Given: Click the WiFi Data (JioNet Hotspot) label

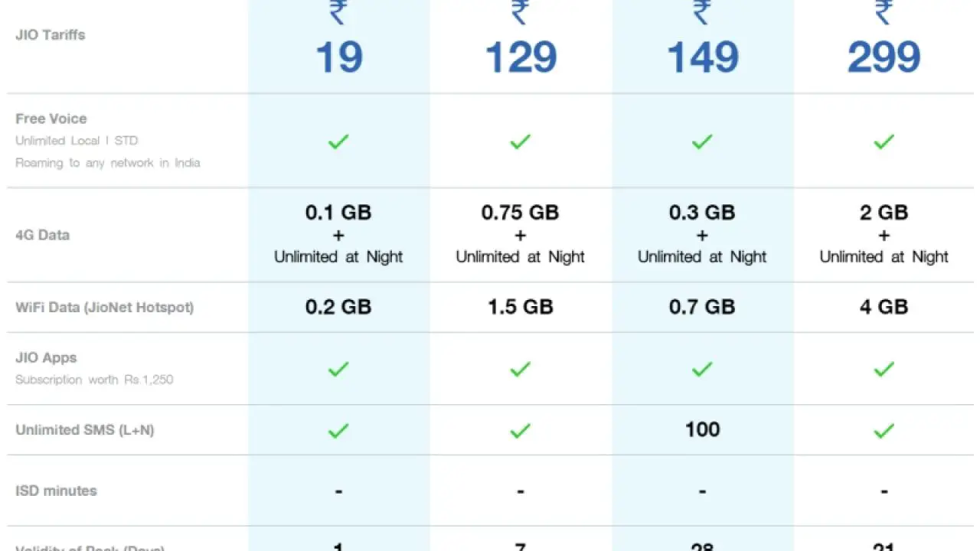Looking at the screenshot, I should coord(105,308).
